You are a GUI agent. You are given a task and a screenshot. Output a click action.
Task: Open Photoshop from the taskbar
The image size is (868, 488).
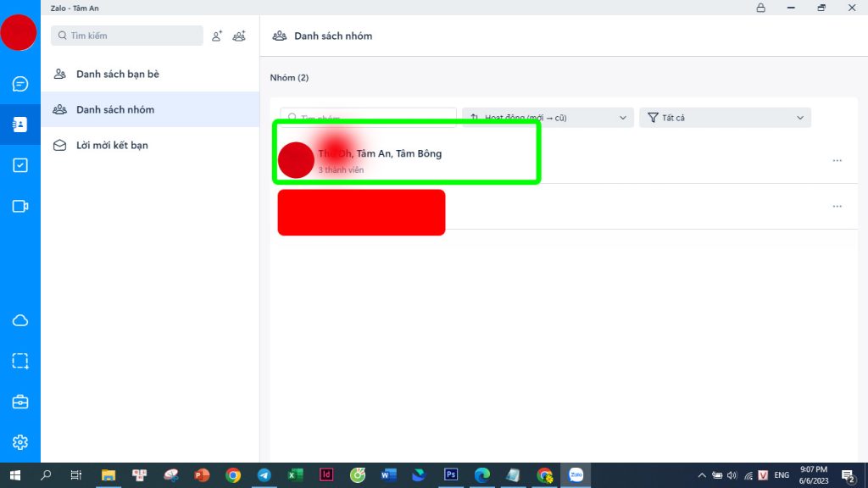[x=451, y=475]
